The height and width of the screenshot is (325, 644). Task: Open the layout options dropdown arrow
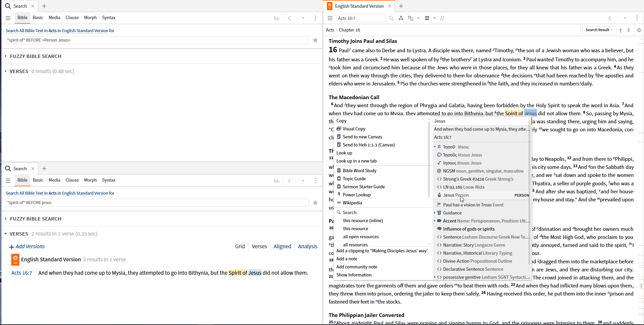pyautogui.click(x=434, y=18)
